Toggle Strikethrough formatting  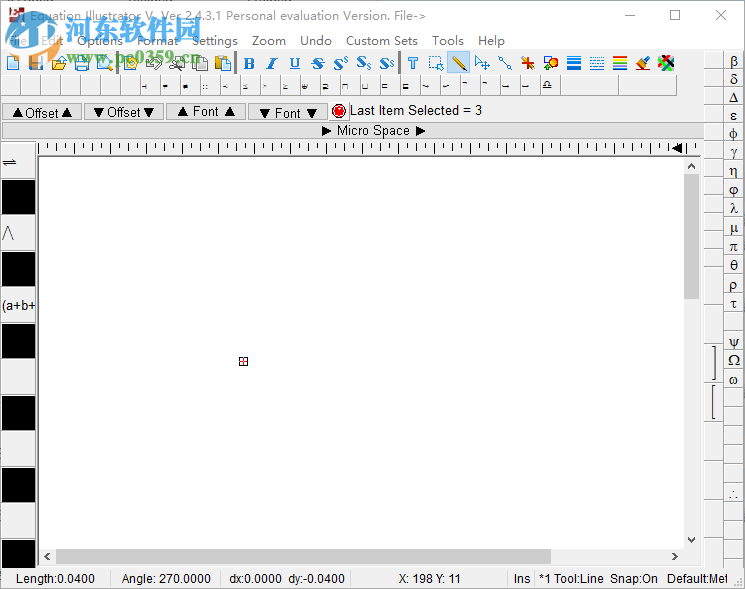coord(318,63)
